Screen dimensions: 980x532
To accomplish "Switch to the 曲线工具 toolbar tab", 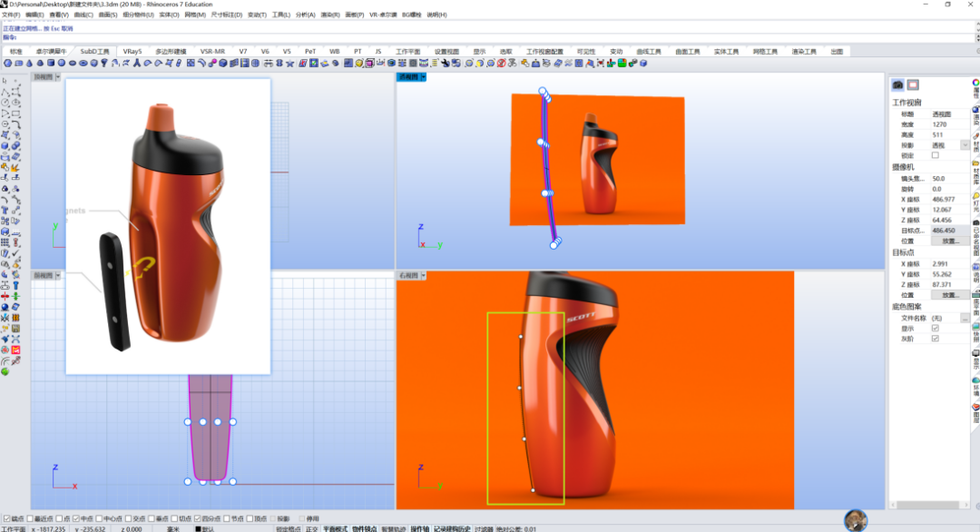I will click(x=649, y=51).
